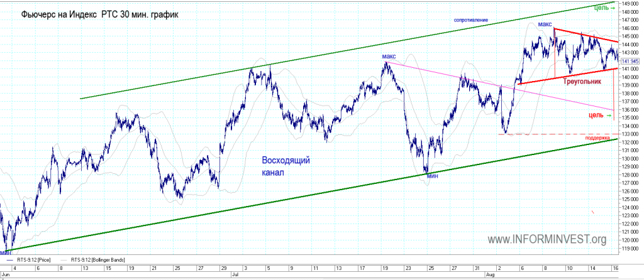Click the 133 000 price axis value
This screenshot has width=644, height=280.
630,134
